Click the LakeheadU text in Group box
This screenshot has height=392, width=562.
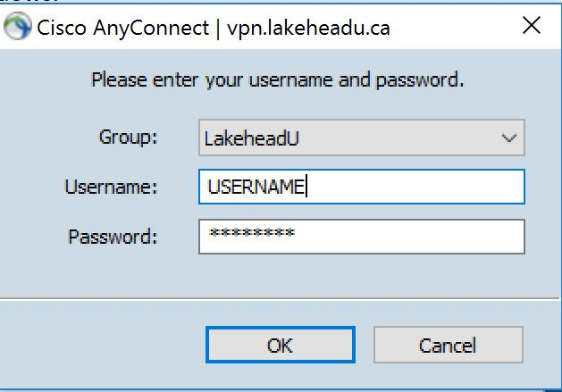click(242, 138)
